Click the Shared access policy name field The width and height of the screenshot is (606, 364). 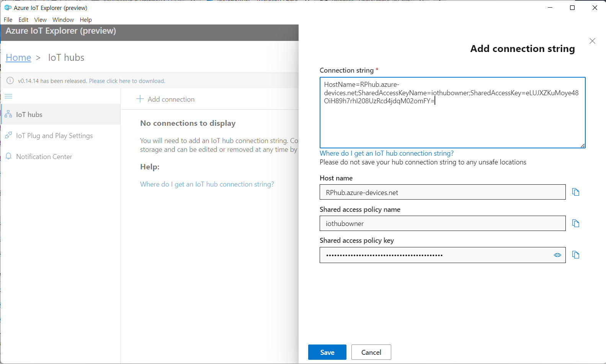coord(443,223)
